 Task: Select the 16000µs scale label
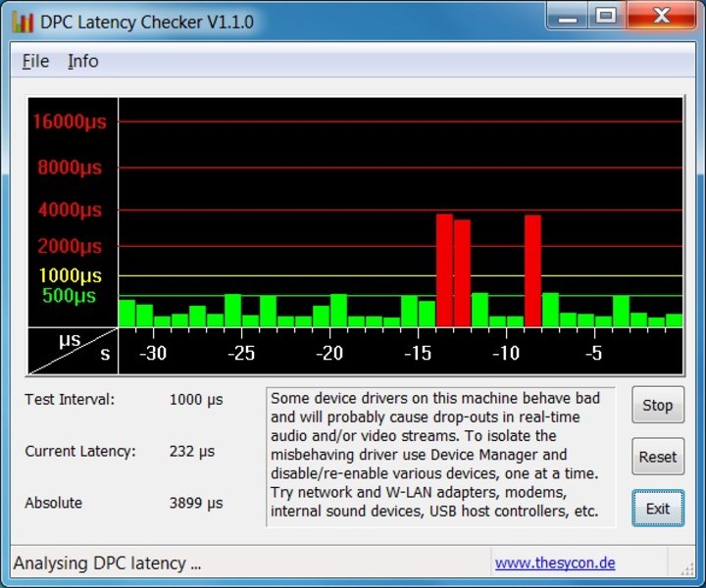click(70, 122)
